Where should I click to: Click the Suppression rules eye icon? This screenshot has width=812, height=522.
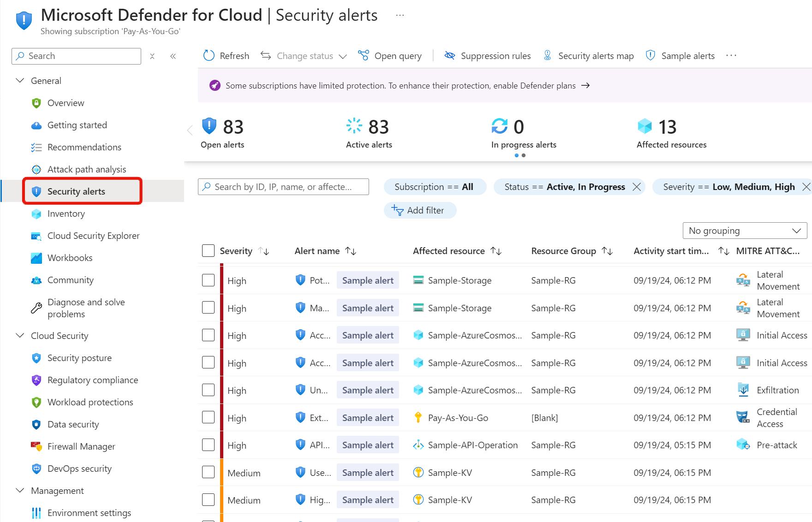[x=449, y=56]
